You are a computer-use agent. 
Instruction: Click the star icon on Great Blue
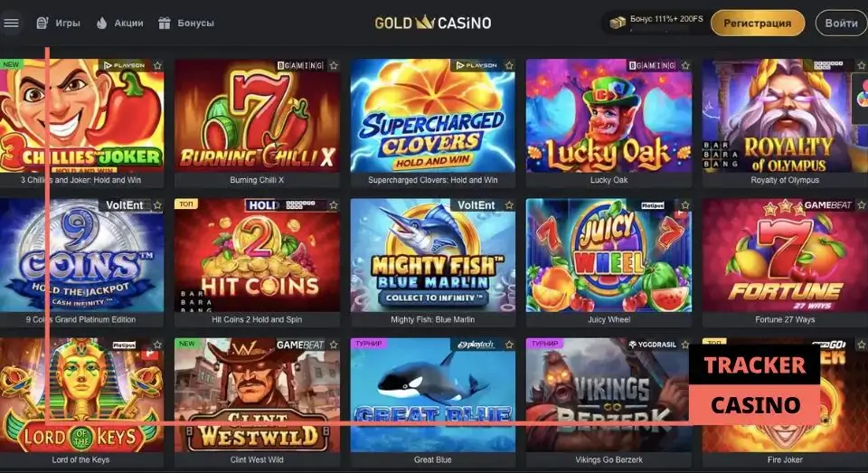[509, 345]
